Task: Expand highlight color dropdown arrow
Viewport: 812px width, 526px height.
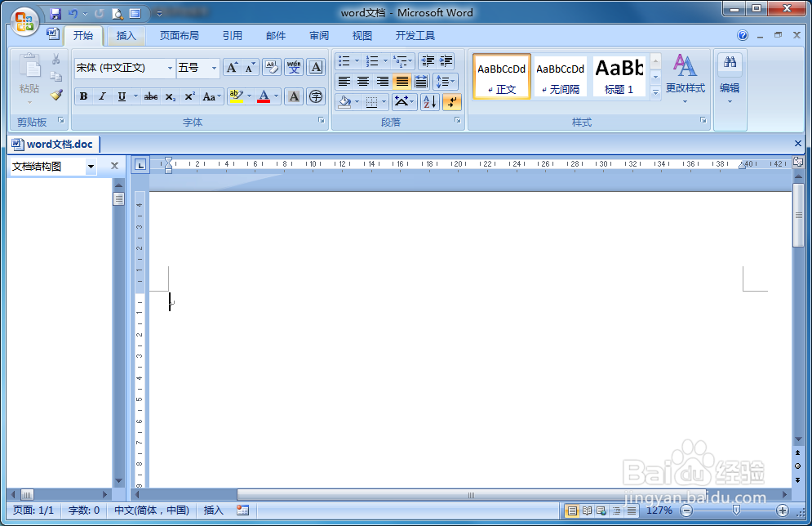Action: (x=249, y=96)
